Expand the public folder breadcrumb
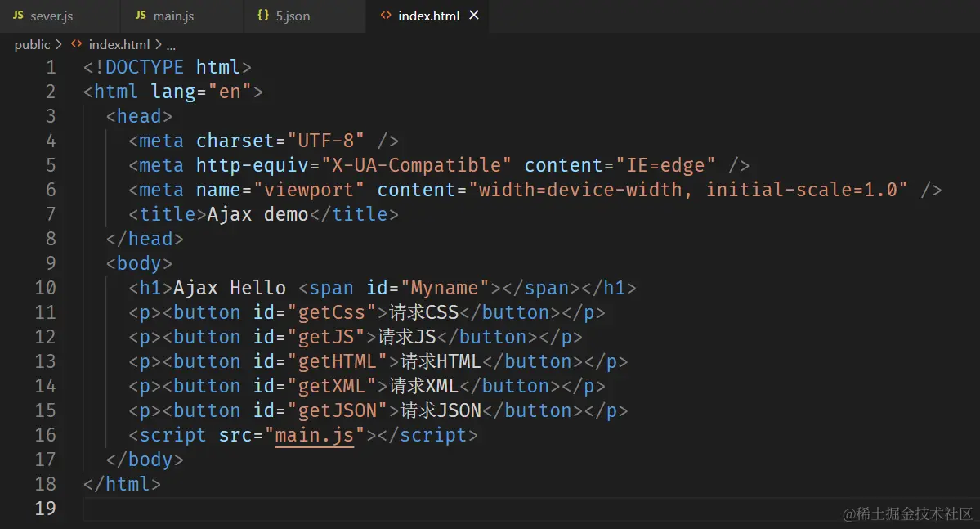The height and width of the screenshot is (529, 980). (32, 44)
